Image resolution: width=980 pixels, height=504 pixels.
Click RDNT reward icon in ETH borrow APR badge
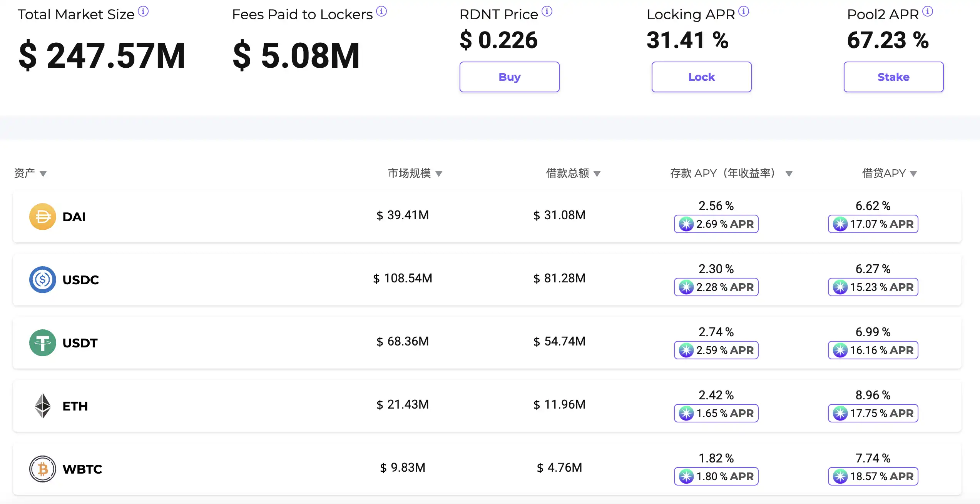tap(840, 413)
